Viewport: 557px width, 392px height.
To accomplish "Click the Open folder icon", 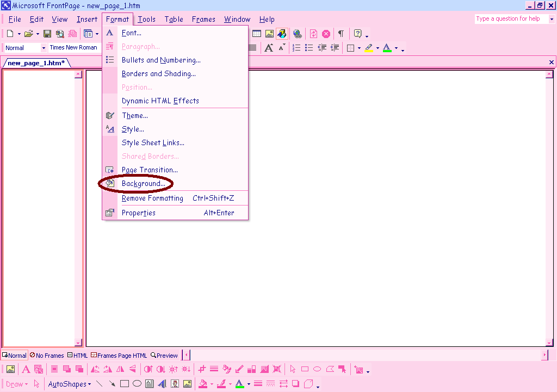I will (28, 34).
